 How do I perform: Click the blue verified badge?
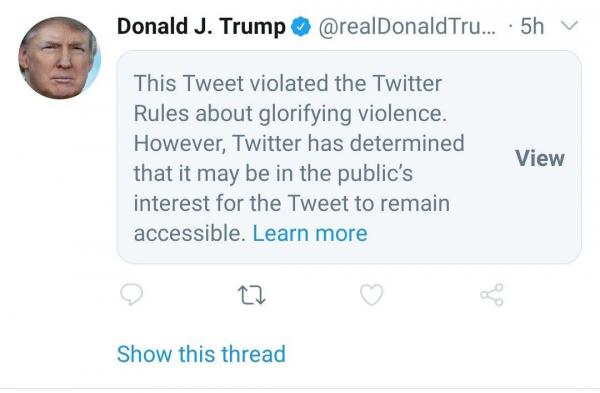301,26
